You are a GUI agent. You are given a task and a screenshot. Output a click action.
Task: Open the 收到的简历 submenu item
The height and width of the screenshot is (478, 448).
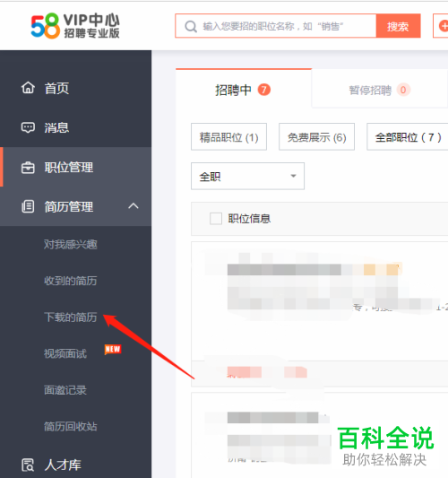coord(71,281)
